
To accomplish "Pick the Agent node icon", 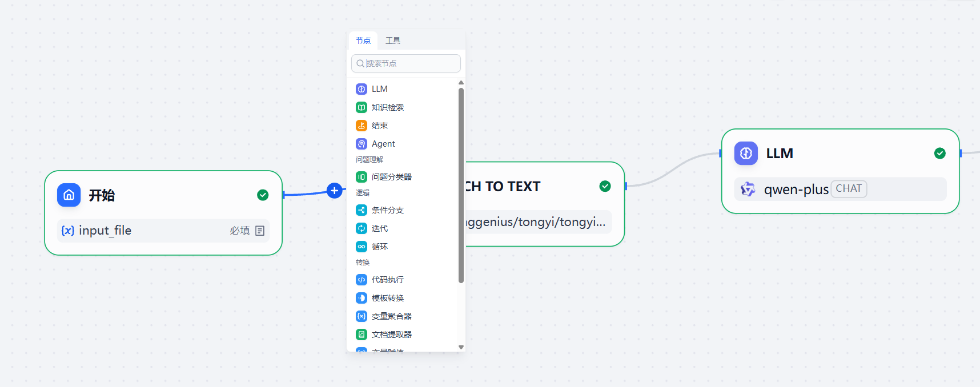I will coord(362,144).
